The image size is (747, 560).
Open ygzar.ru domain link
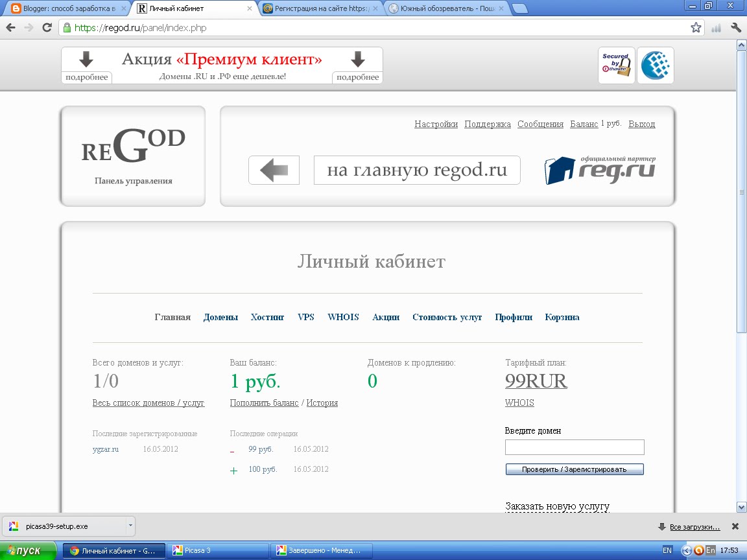point(105,449)
